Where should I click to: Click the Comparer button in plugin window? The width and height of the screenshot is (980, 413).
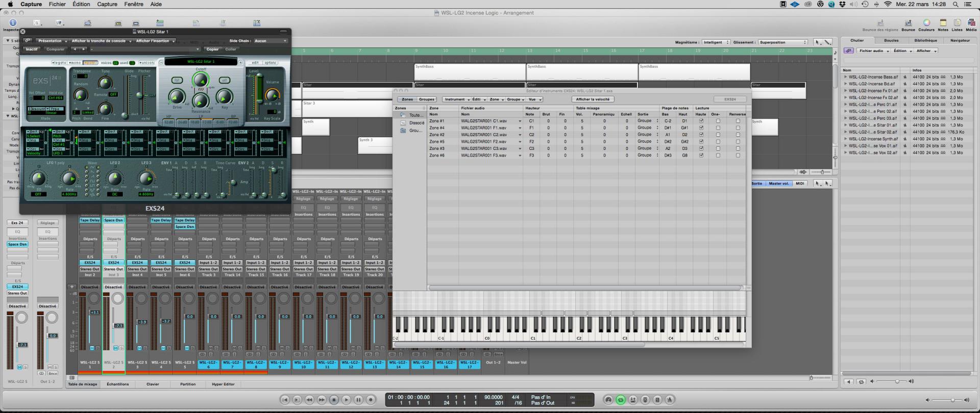56,49
